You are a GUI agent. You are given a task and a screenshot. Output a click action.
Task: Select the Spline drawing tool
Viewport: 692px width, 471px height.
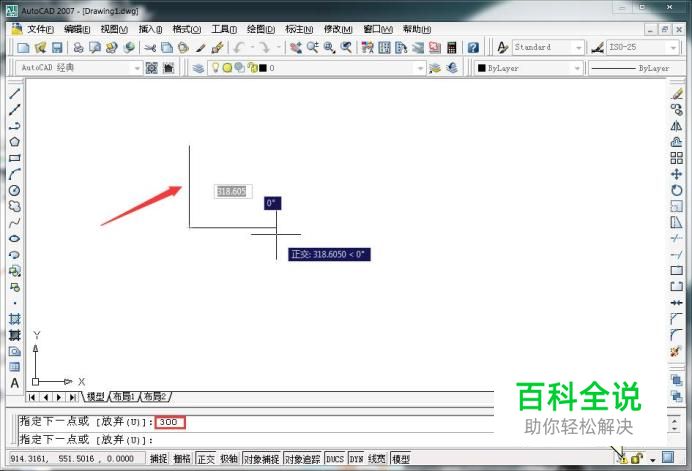pyautogui.click(x=15, y=222)
